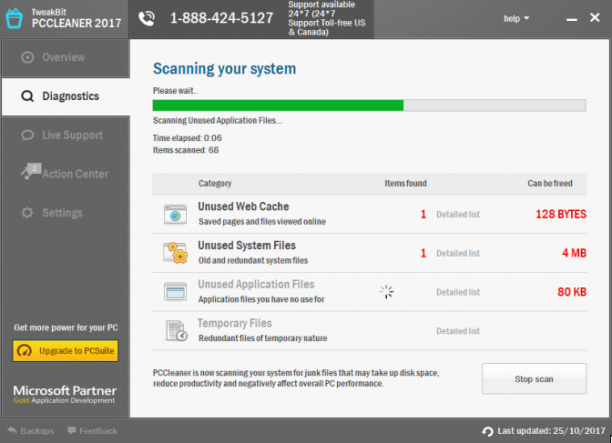Close the PCCleaner window
The width and height of the screenshot is (612, 443).
(x=595, y=18)
